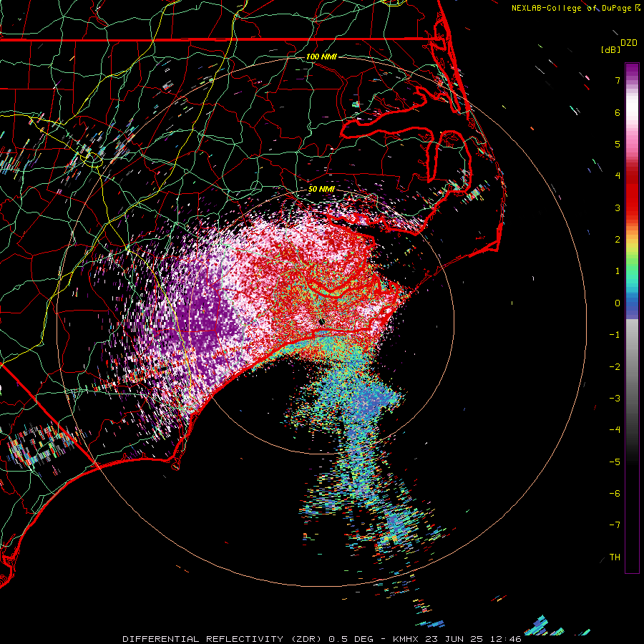Click the "-7" value on color scale

pos(615,525)
